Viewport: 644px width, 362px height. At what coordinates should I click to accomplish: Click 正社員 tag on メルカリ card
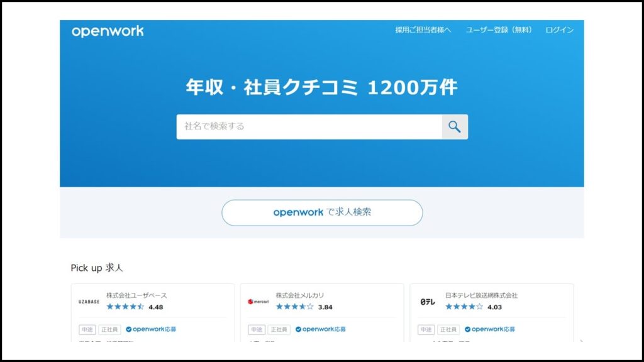279,329
